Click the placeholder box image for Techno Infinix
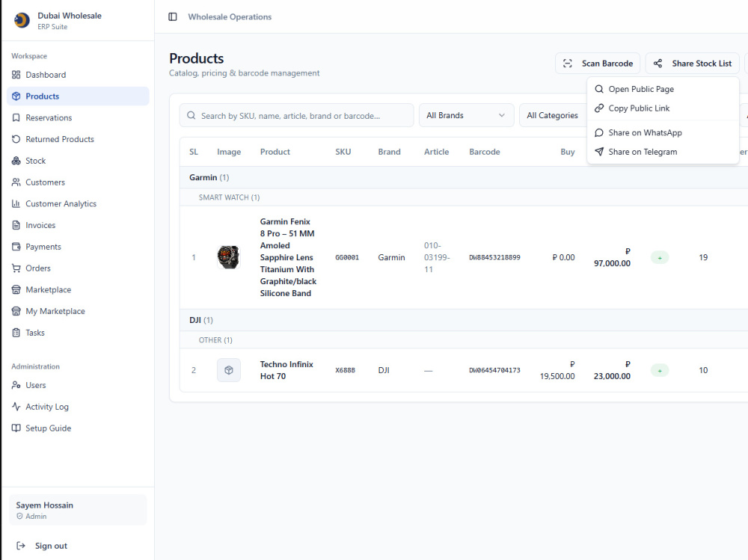 click(x=229, y=370)
